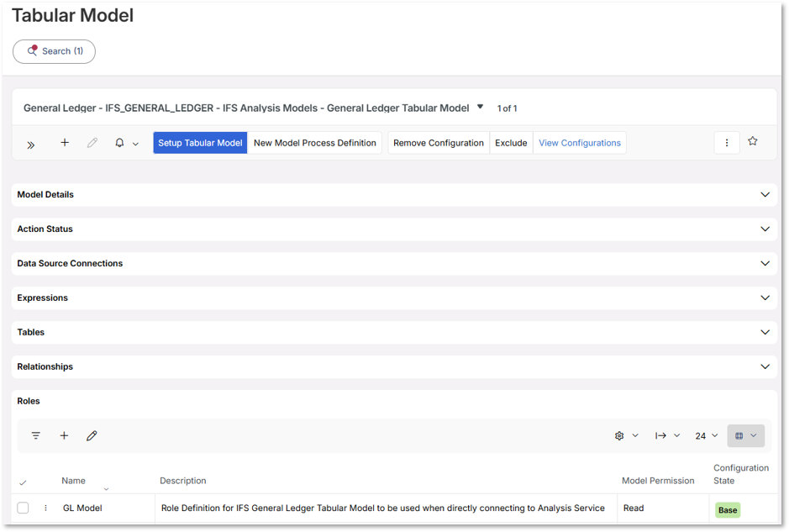Click the filter icon in Roles toolbar
The image size is (789, 532).
36,436
